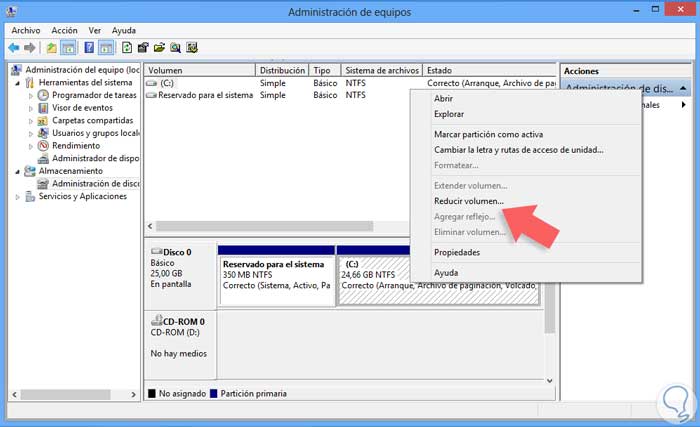Select Marcar partición como activa
The image size is (700, 427).
488,134
